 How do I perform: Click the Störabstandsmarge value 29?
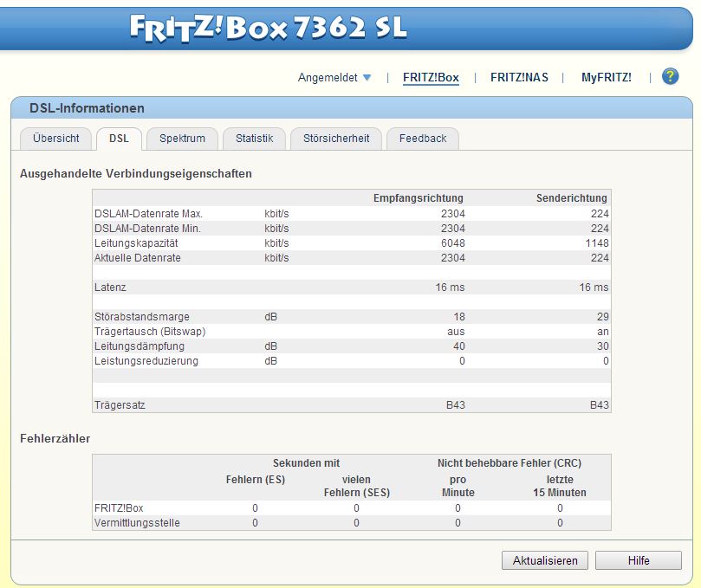coord(602,317)
